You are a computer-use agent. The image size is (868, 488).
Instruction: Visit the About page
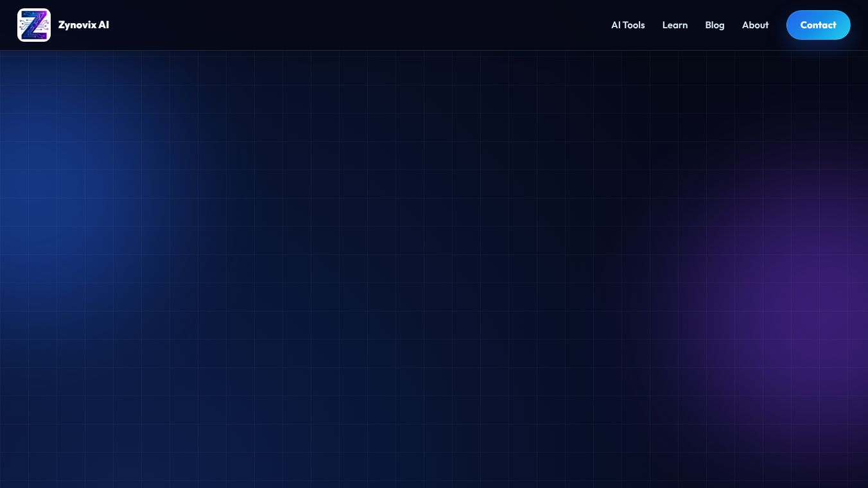pyautogui.click(x=755, y=25)
